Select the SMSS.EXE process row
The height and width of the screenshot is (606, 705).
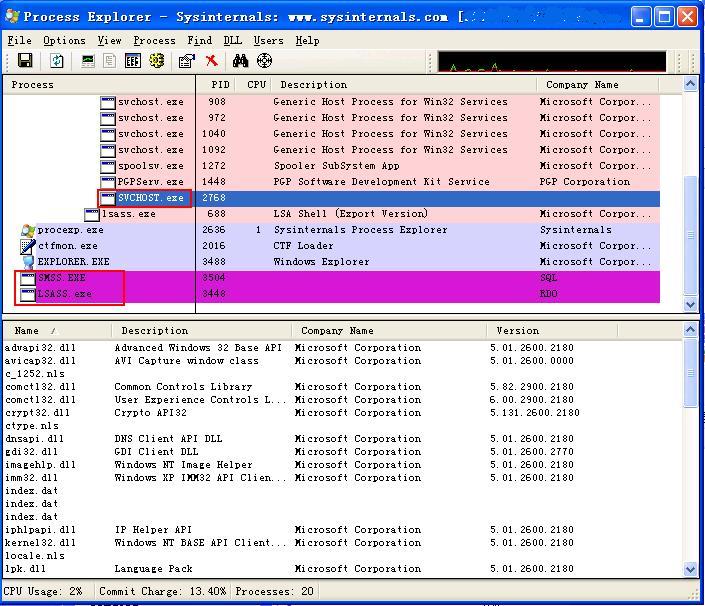pyautogui.click(x=61, y=278)
